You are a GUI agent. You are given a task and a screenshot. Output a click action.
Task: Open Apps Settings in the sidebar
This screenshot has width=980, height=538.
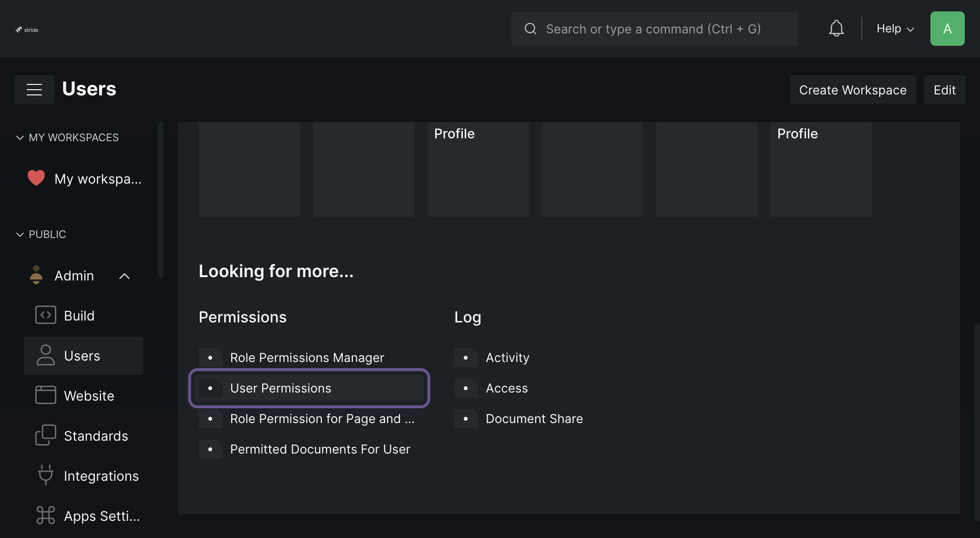tap(83, 516)
